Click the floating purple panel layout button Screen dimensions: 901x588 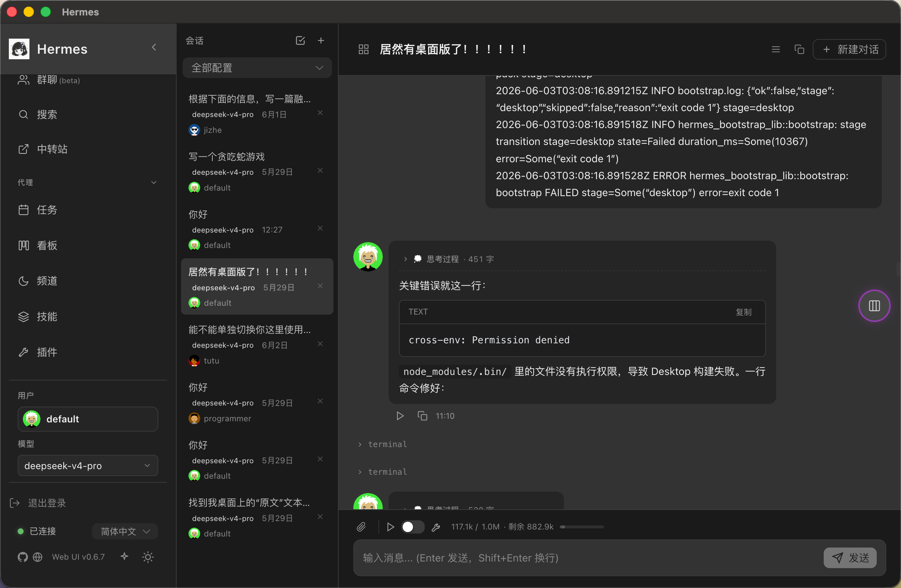(x=874, y=306)
